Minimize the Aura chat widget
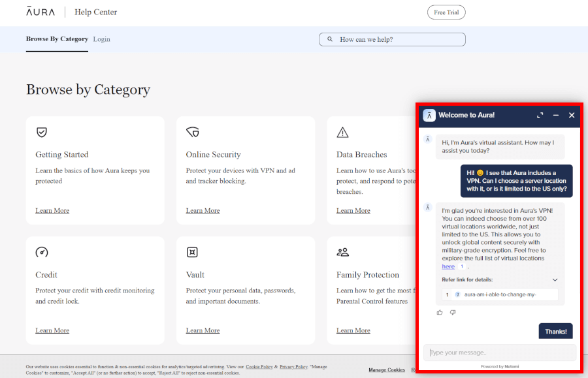This screenshot has height=378, width=588. pyautogui.click(x=556, y=116)
